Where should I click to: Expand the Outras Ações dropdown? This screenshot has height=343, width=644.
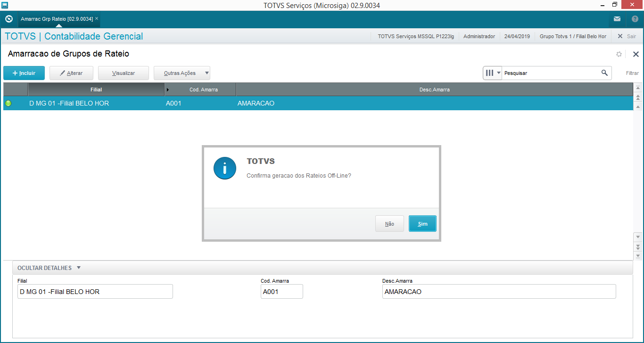coord(182,73)
